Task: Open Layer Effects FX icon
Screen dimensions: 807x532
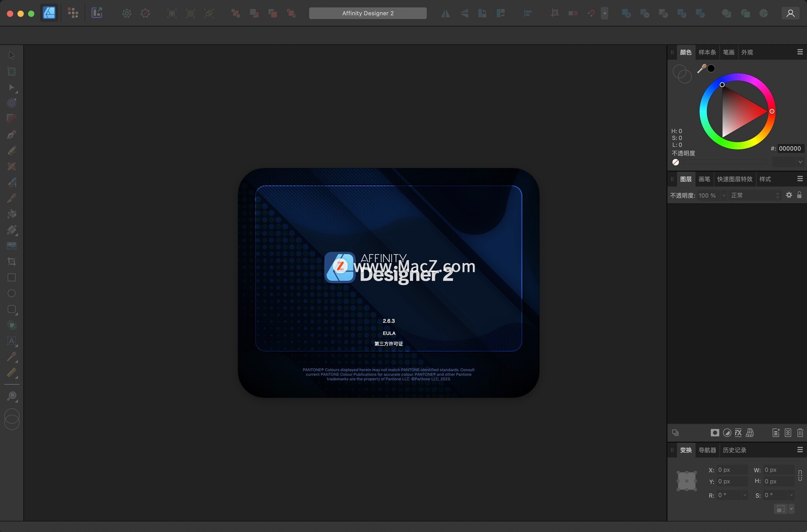Action: [738, 432]
